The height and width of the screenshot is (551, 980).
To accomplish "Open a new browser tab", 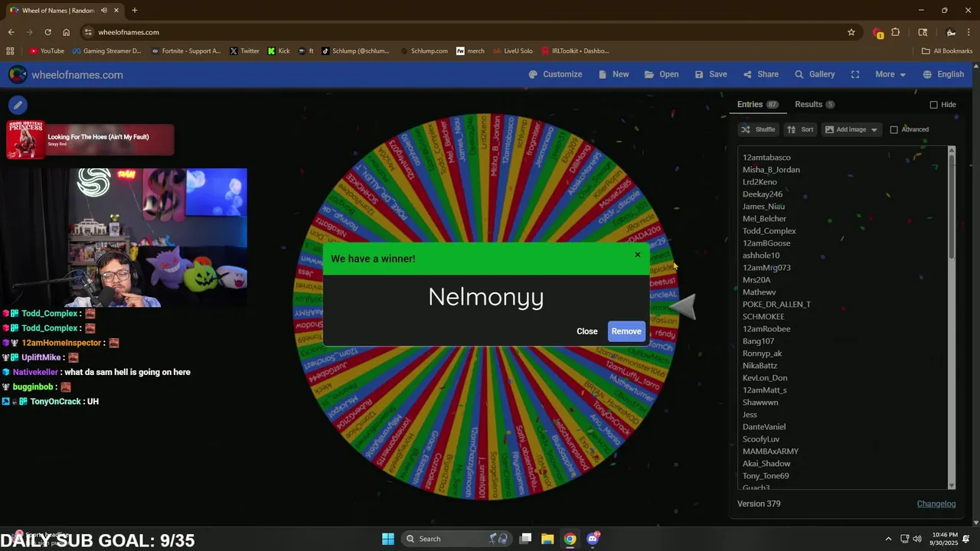I will (x=134, y=11).
